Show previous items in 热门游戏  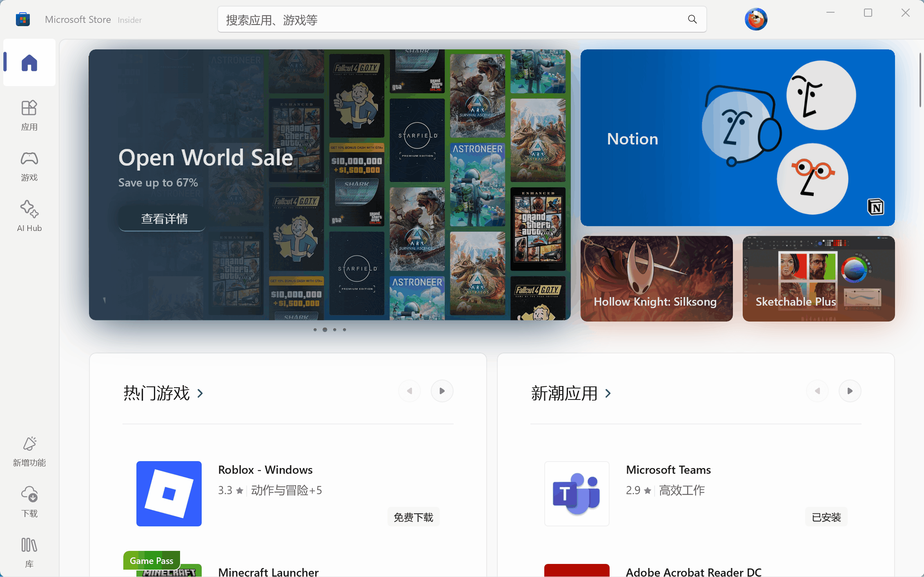point(410,391)
